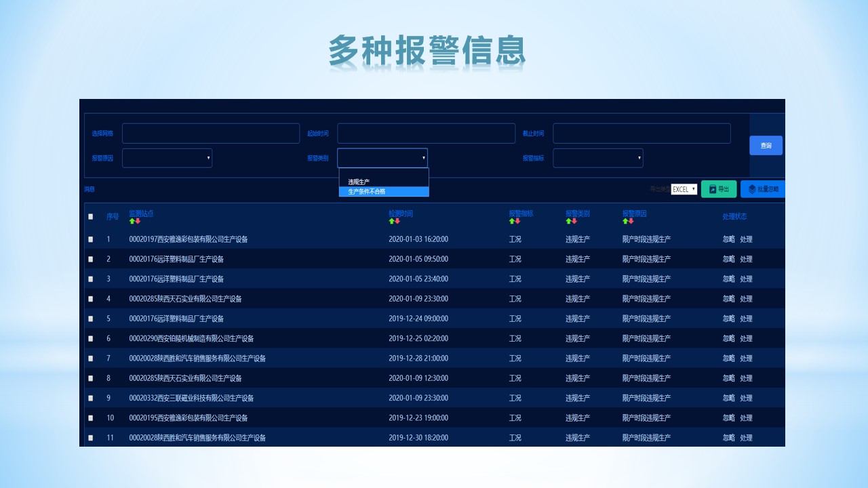Click 忽略 on row 8
This screenshot has width=868, height=488.
point(728,378)
